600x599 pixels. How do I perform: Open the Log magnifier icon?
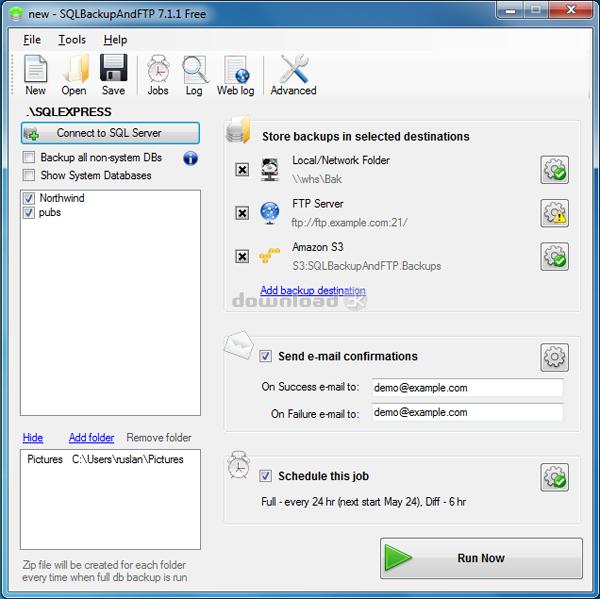tap(194, 74)
